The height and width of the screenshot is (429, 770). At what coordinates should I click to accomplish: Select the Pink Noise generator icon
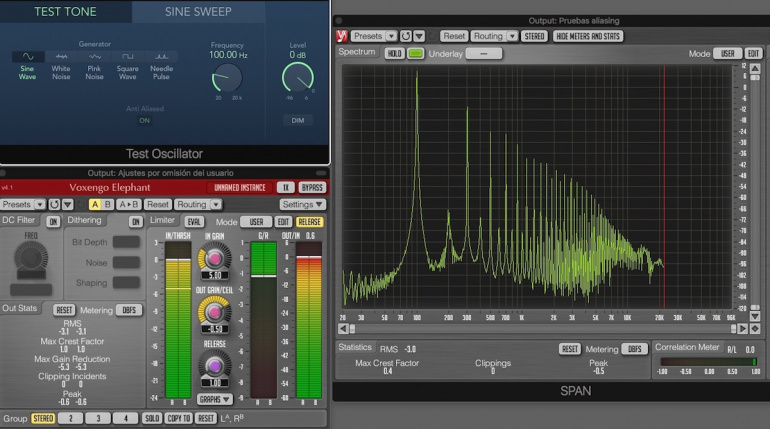(x=94, y=56)
